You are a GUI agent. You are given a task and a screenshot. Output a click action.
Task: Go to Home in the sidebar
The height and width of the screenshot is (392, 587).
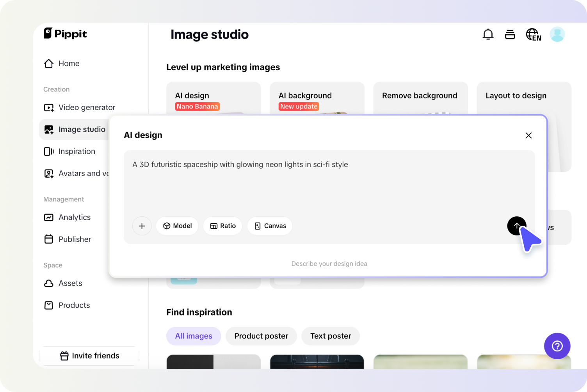(69, 63)
